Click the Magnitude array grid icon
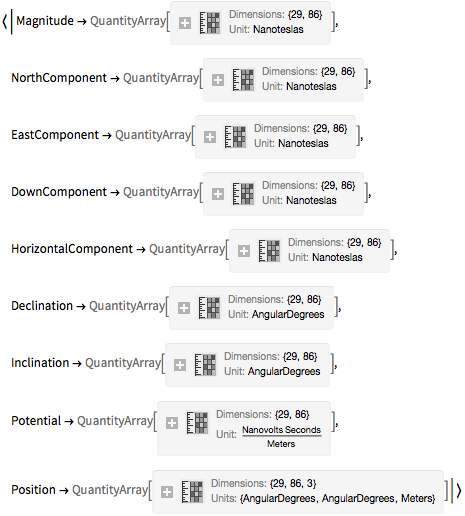Screen dimensions: 465x516 [210, 23]
